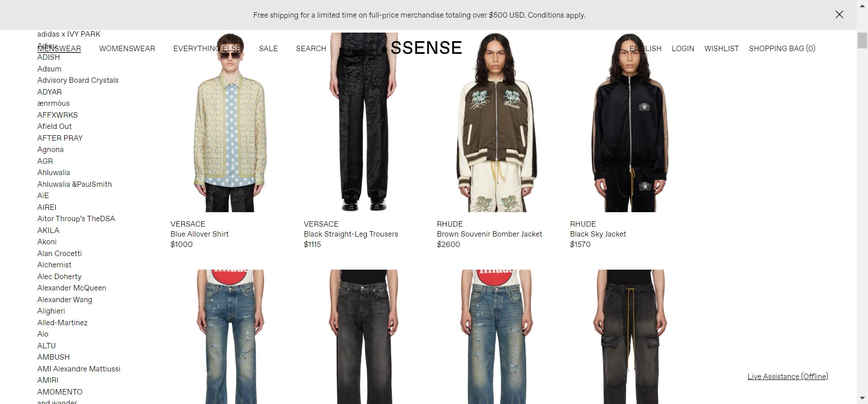The image size is (868, 404).
Task: Select AMI Alexandre Mattiussi brand
Action: coord(79,369)
